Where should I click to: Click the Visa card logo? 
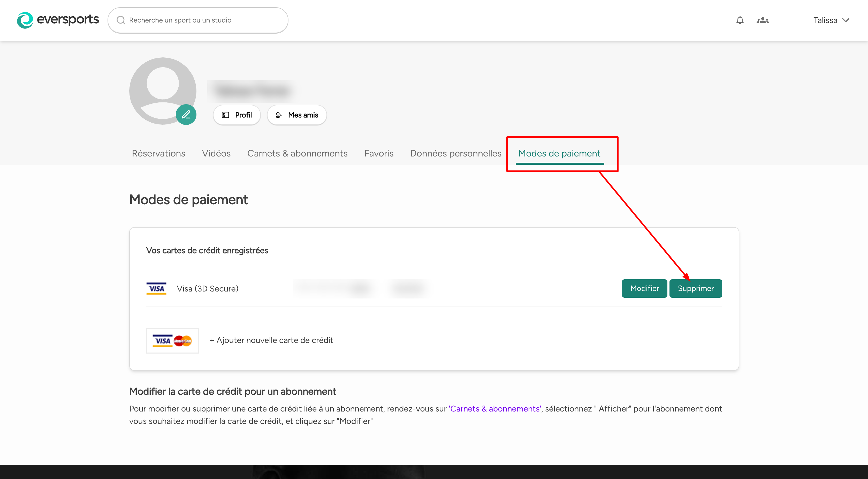click(x=156, y=289)
